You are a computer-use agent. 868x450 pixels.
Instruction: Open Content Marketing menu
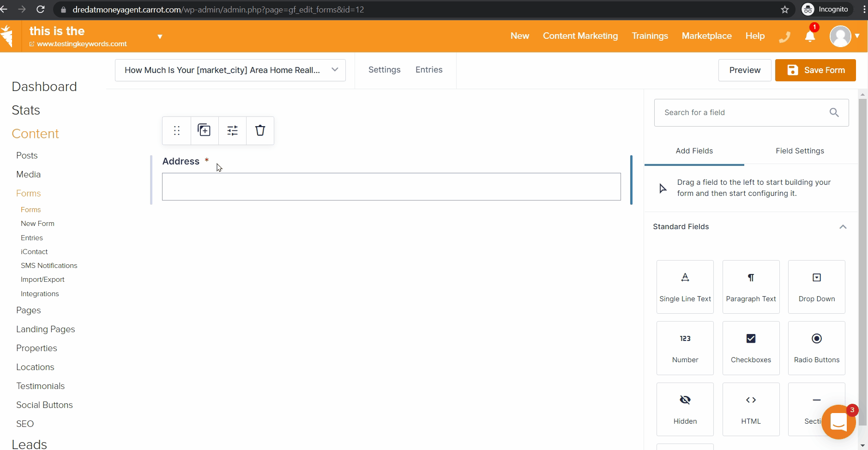point(580,36)
